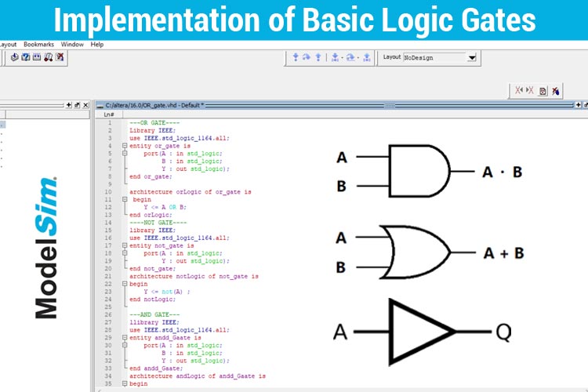
Task: Collapse the port fold marker on line 18
Action: pyautogui.click(x=125, y=253)
